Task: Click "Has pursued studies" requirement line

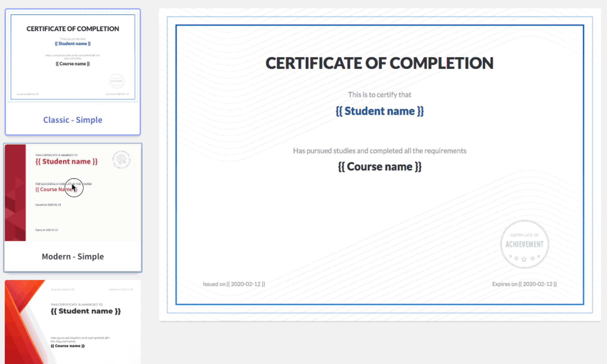Action: click(379, 151)
